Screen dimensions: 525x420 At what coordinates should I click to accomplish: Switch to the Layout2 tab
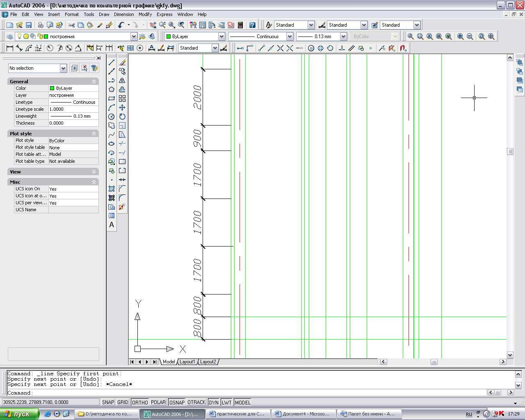208,362
